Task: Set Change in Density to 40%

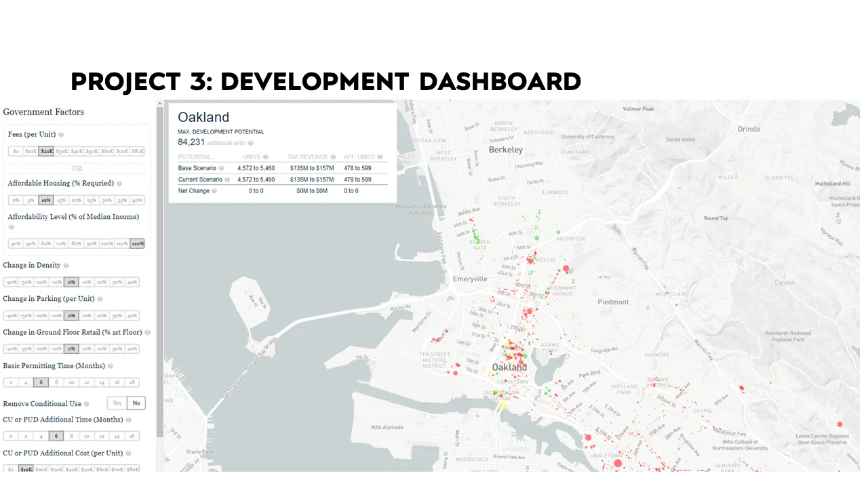Action: [132, 282]
